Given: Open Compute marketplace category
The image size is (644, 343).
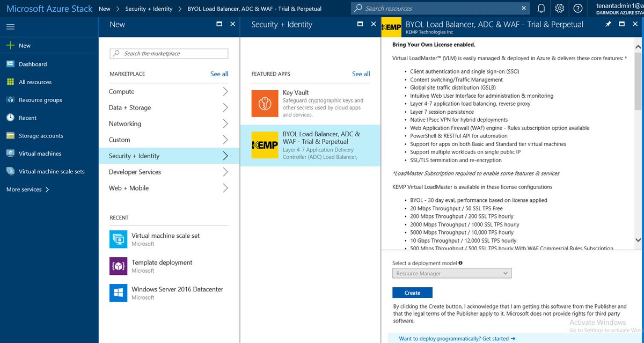Looking at the screenshot, I should (x=169, y=92).
